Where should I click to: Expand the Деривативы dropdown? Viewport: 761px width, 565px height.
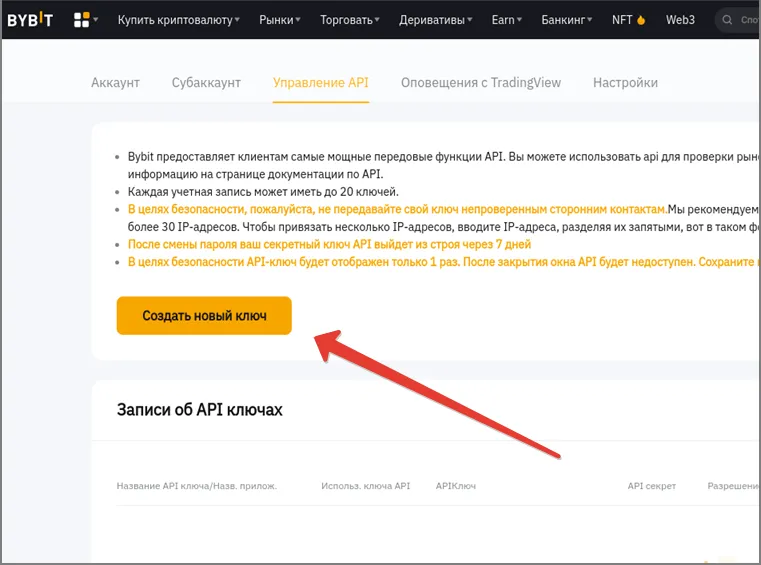coord(435,19)
